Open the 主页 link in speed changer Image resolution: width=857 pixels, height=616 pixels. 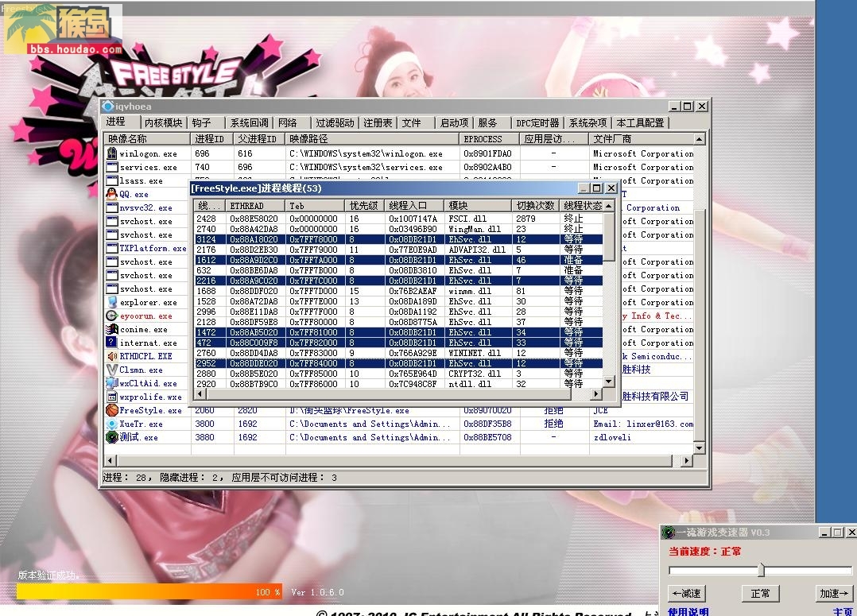point(843,611)
